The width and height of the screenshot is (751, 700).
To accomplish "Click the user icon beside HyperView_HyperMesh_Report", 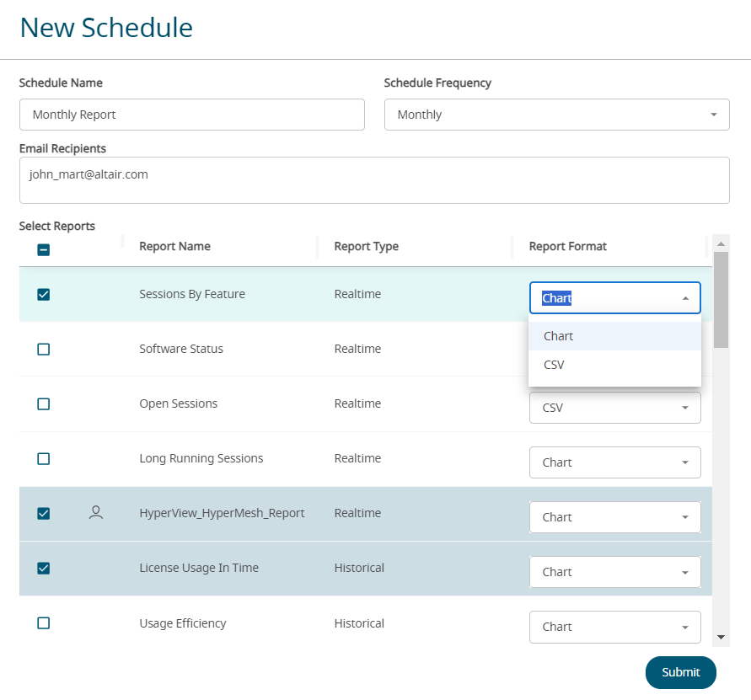I will pos(96,512).
